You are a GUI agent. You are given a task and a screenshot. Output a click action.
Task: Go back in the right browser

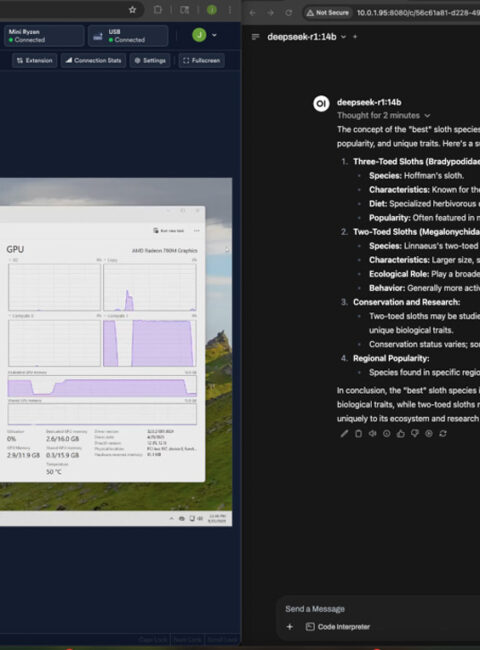pyautogui.click(x=252, y=12)
